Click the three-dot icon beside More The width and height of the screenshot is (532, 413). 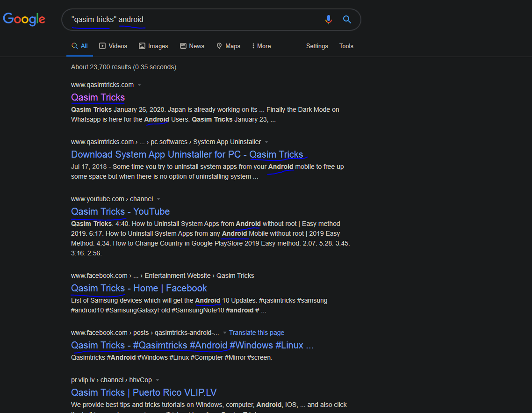[253, 46]
